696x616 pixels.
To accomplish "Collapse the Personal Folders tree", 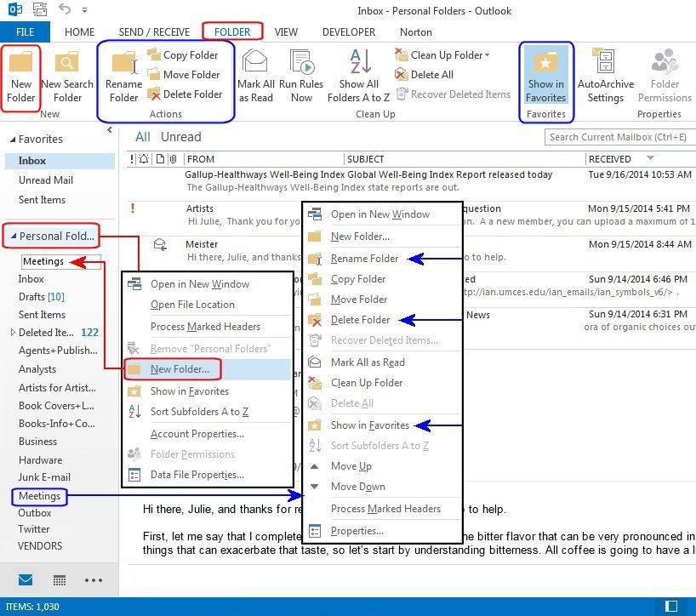I will click(10, 237).
